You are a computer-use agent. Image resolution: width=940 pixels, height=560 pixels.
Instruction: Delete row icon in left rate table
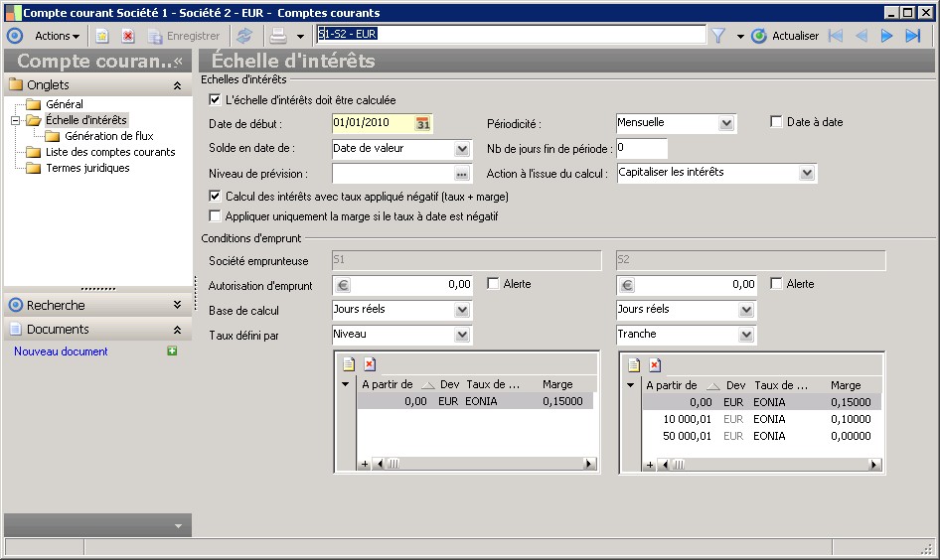370,364
